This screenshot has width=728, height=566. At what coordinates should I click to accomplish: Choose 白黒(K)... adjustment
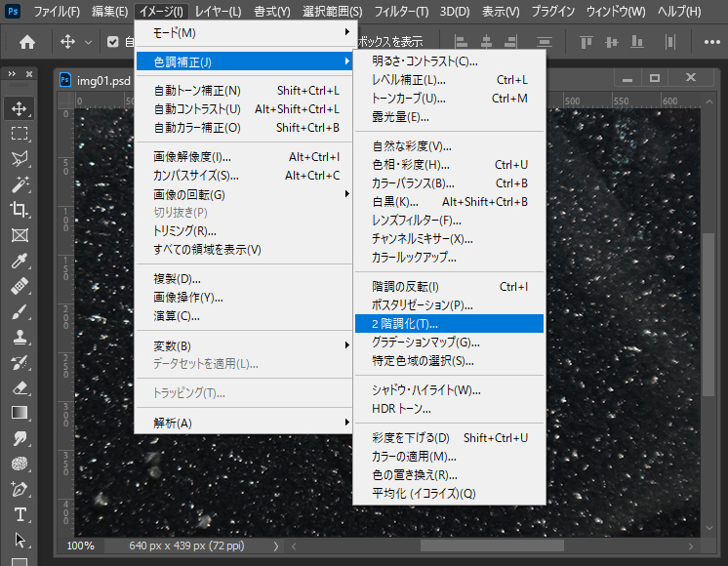coord(449,202)
